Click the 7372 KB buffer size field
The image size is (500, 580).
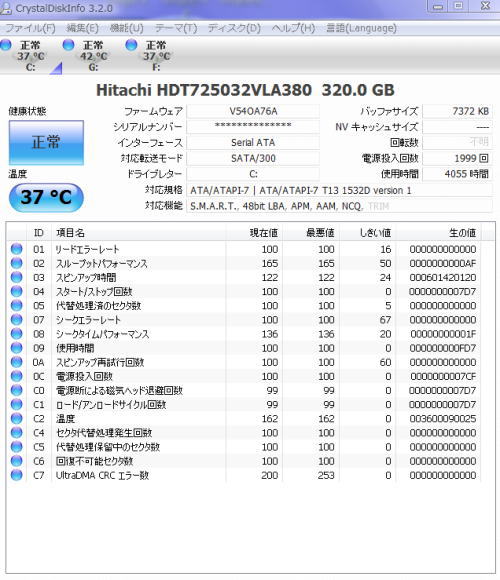click(457, 111)
